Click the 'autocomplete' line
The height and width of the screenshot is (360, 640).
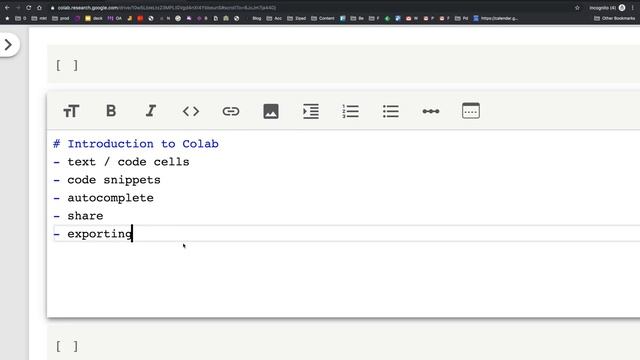coord(110,198)
